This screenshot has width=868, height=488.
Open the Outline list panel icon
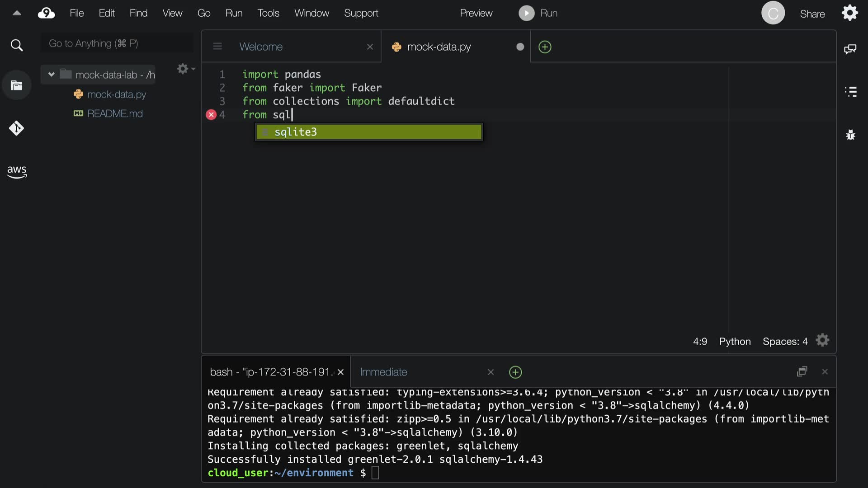click(x=850, y=92)
